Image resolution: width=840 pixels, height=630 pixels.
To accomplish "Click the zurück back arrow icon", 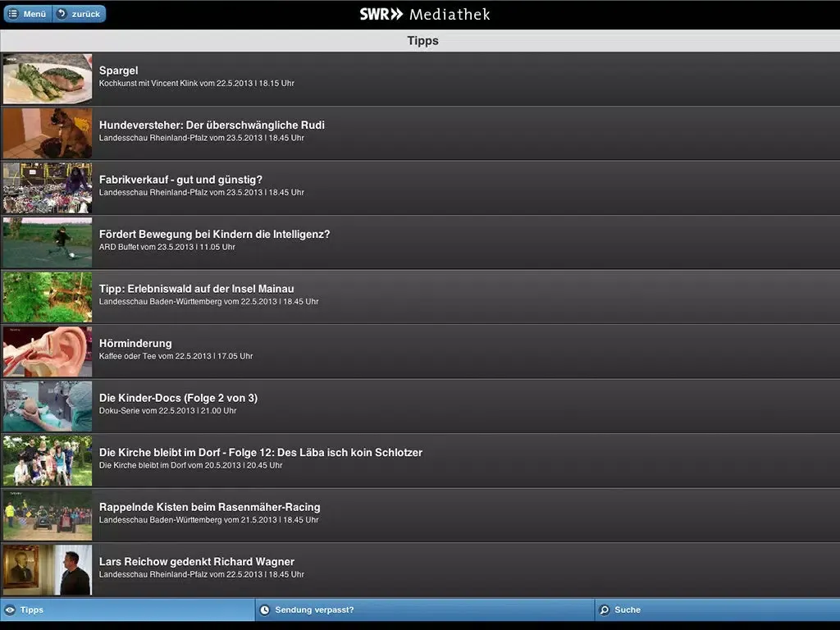I will point(62,13).
